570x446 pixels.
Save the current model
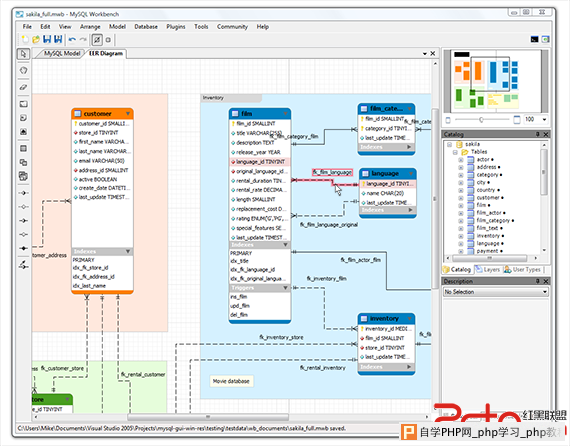pos(47,39)
